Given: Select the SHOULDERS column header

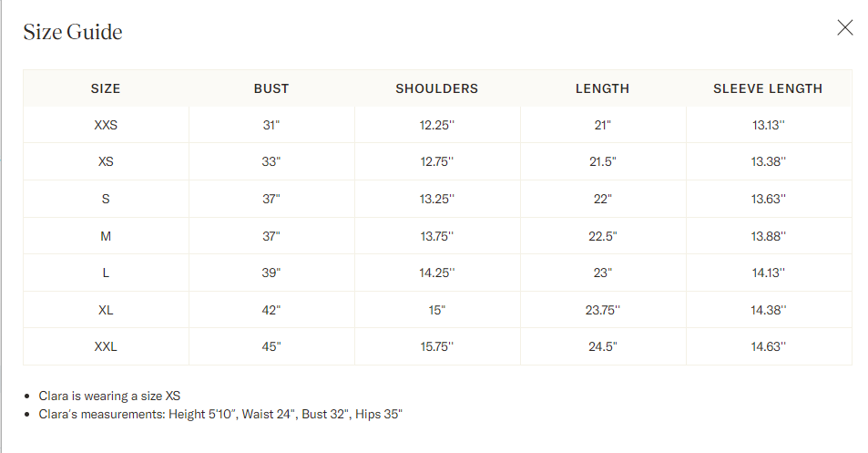Looking at the screenshot, I should click(437, 88).
